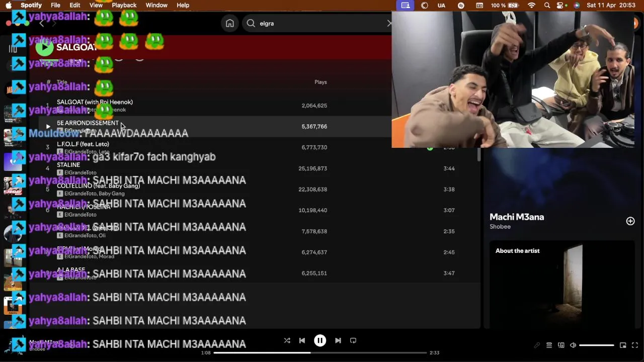Play the 5E ARRONDISSEMENT row with its arrow

coord(48,127)
